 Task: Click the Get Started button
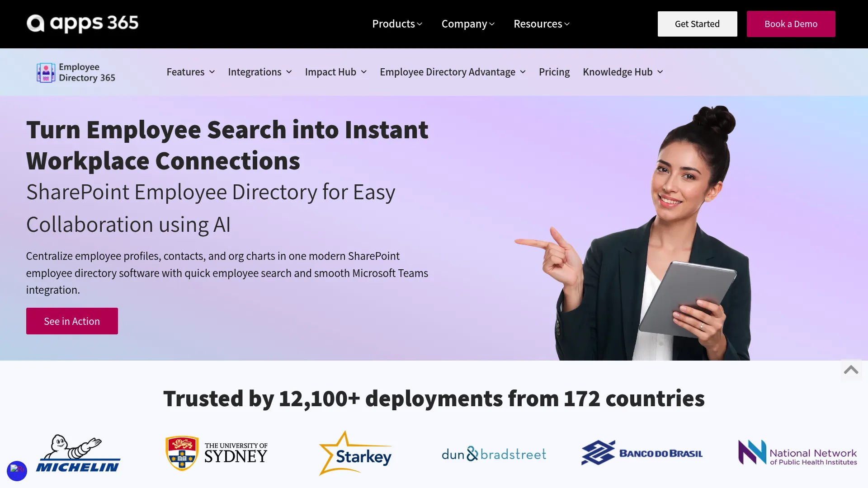point(697,24)
